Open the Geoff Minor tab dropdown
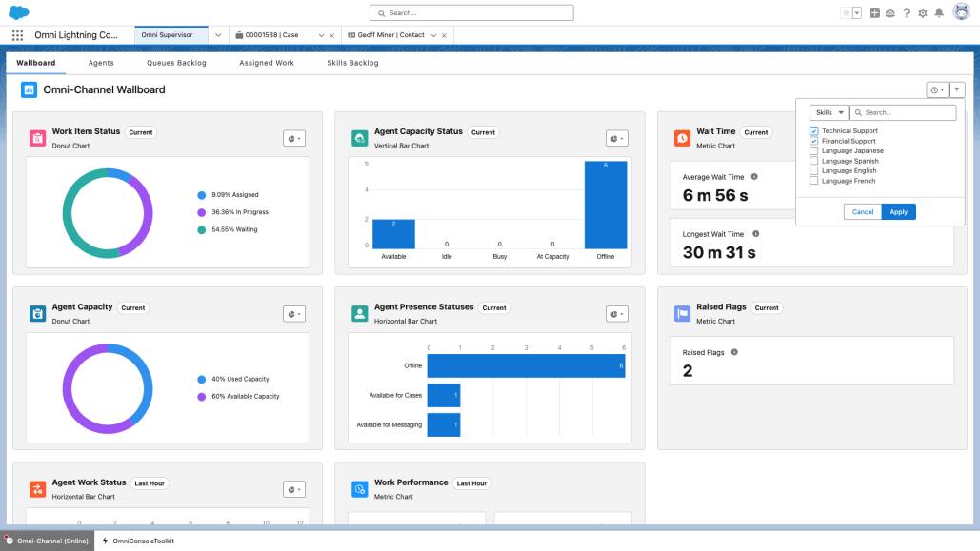 click(x=433, y=35)
